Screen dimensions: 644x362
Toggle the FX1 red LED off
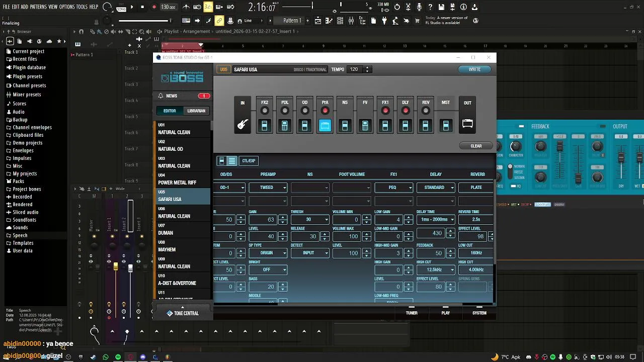click(385, 111)
